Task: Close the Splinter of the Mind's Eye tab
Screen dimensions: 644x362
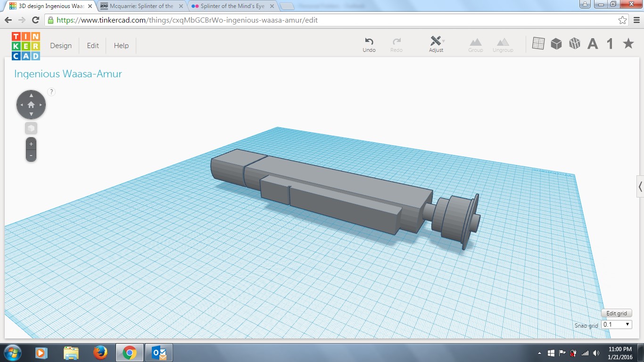Action: tap(272, 6)
